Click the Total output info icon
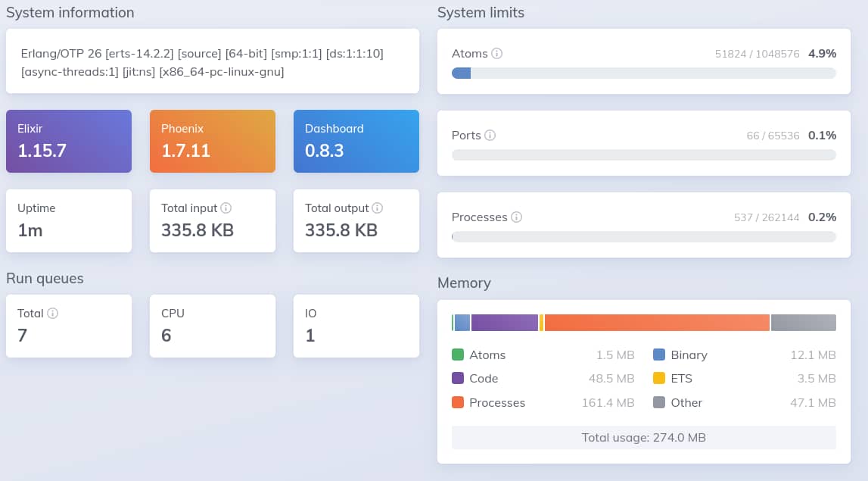Screen dimensions: 868x481 pyautogui.click(x=377, y=208)
